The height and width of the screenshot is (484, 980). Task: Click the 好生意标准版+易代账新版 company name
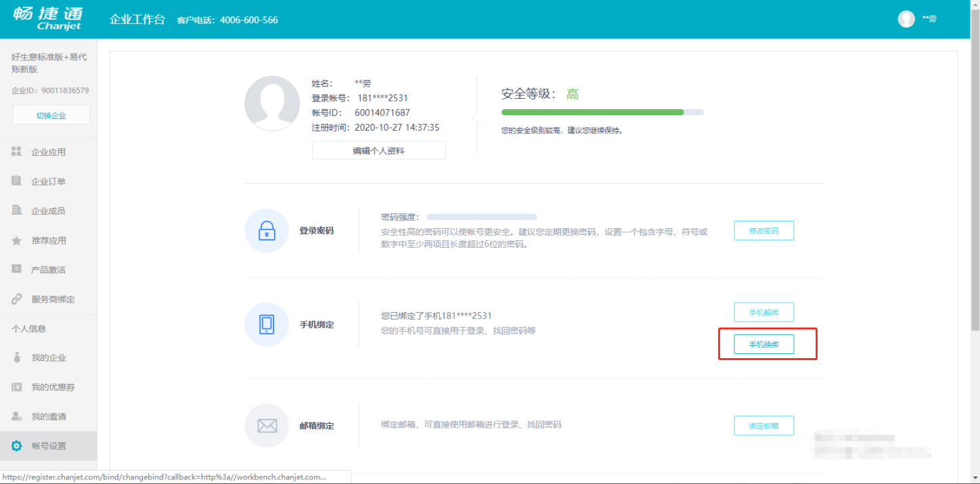pyautogui.click(x=49, y=63)
